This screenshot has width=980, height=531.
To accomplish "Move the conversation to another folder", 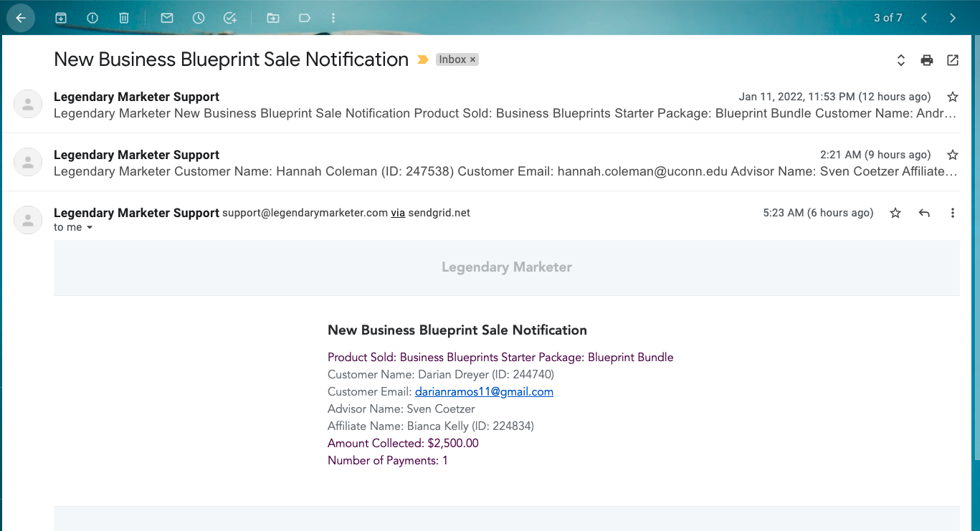I will point(273,18).
